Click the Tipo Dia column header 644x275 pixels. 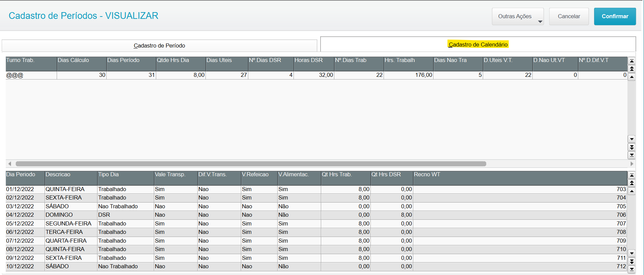coord(126,178)
